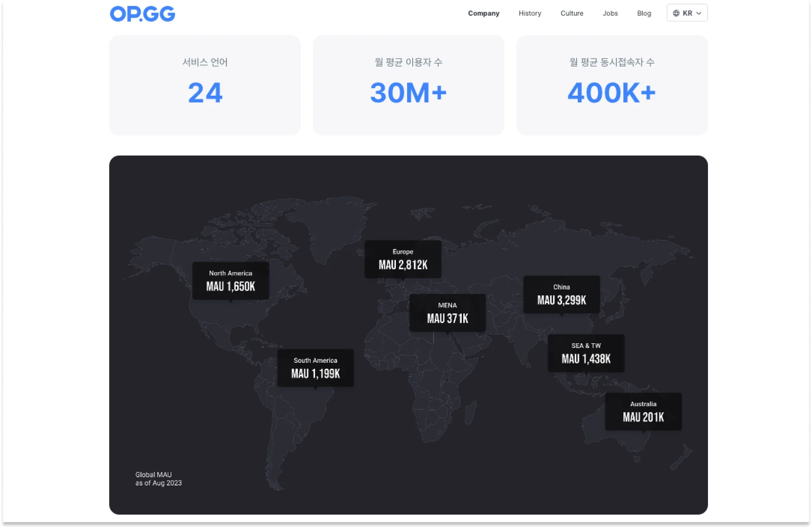Go to the History page

529,13
